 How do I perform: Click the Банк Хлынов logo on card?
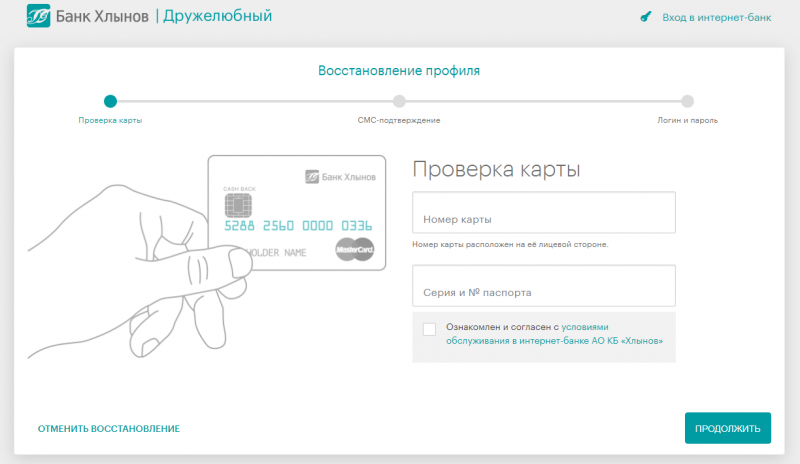pos(340,177)
